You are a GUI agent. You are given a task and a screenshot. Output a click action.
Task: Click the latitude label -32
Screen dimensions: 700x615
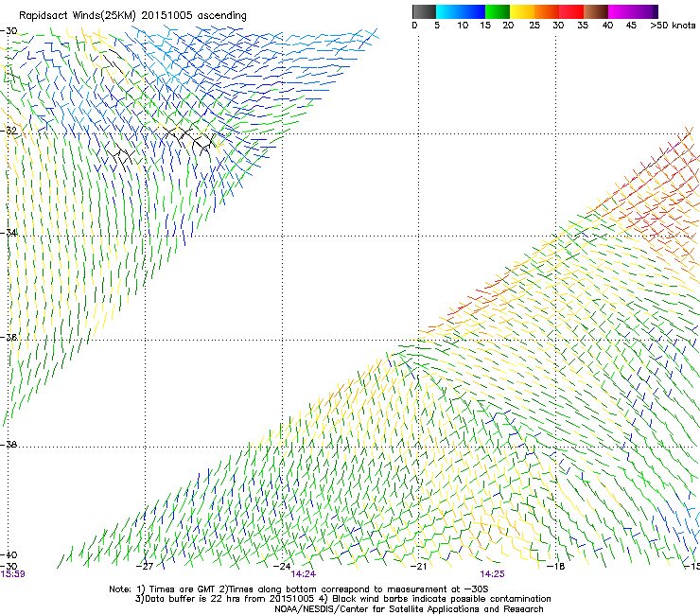9,131
